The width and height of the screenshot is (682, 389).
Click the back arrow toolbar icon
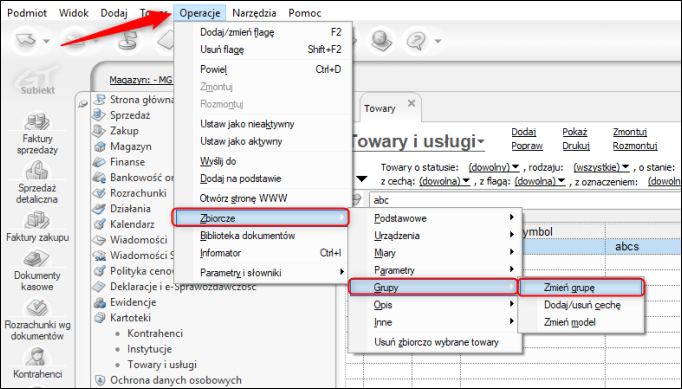(x=26, y=40)
